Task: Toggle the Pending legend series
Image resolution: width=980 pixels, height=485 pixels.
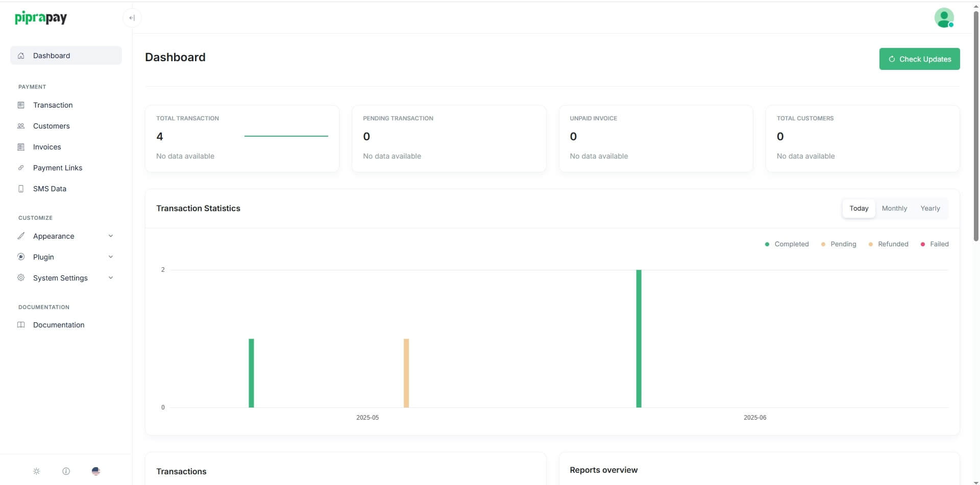Action: pyautogui.click(x=838, y=244)
